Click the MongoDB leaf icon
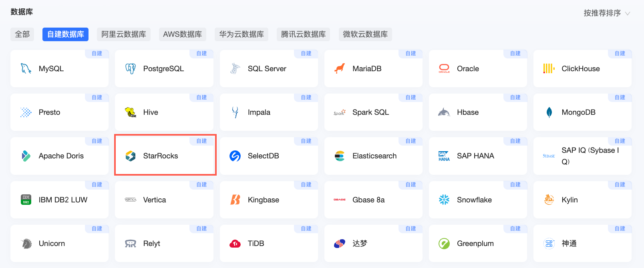This screenshot has width=644, height=268. tap(549, 112)
